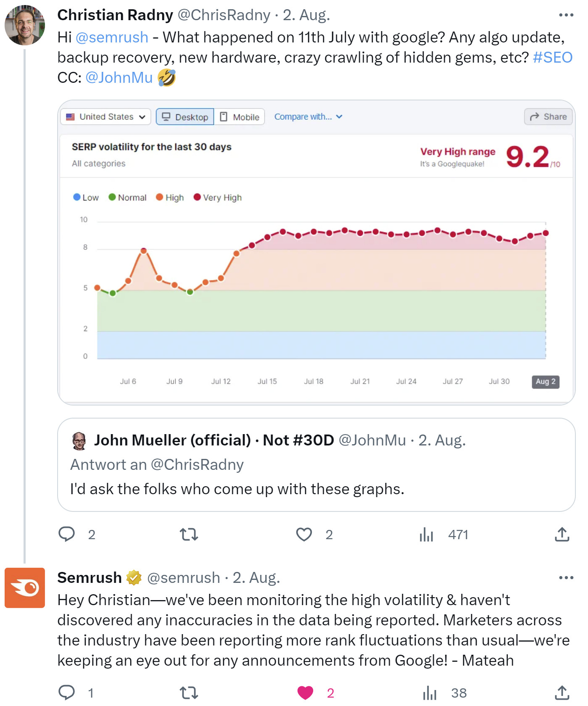Open the more options menu on Semrush's reply

click(x=566, y=577)
